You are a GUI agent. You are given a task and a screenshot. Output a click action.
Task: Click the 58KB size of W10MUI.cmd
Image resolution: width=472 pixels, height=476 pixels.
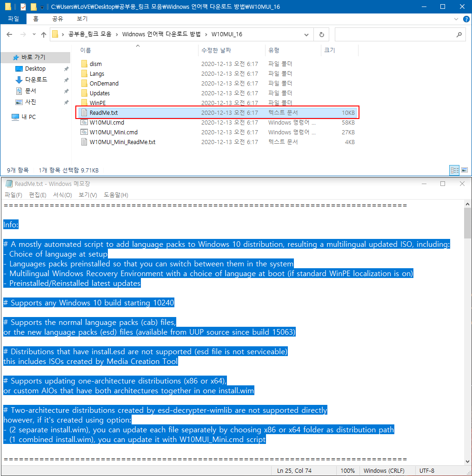(348, 122)
